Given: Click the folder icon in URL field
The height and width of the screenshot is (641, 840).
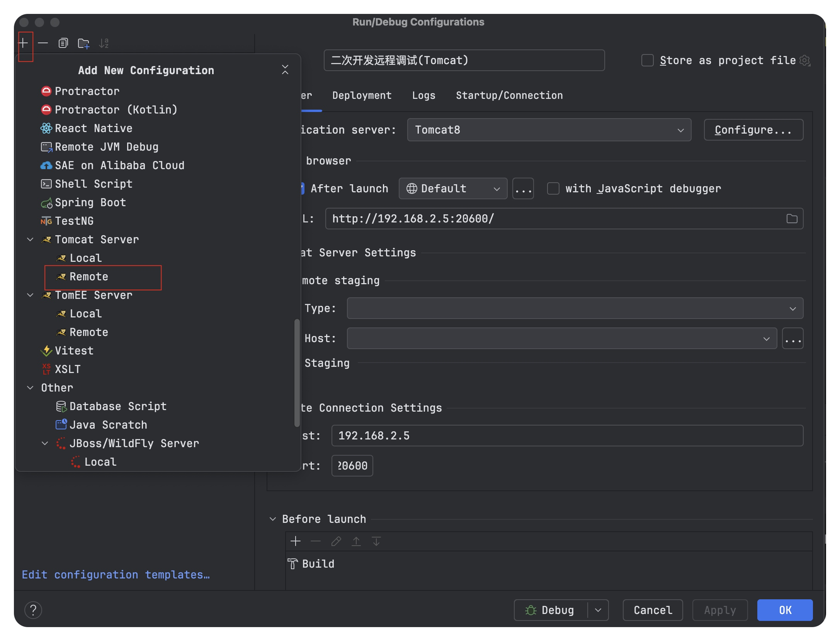Looking at the screenshot, I should 792,219.
